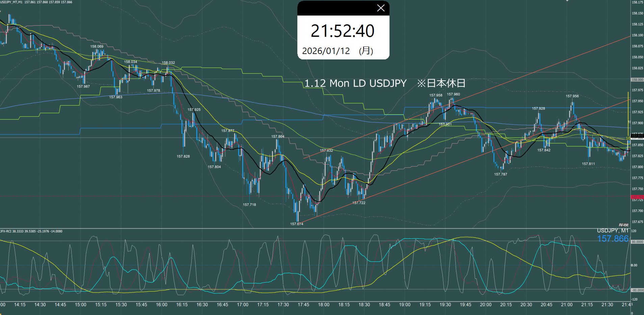Image resolution: width=644 pixels, height=315 pixels.
Task: Close the clock widget with the X
Action: 380,8
